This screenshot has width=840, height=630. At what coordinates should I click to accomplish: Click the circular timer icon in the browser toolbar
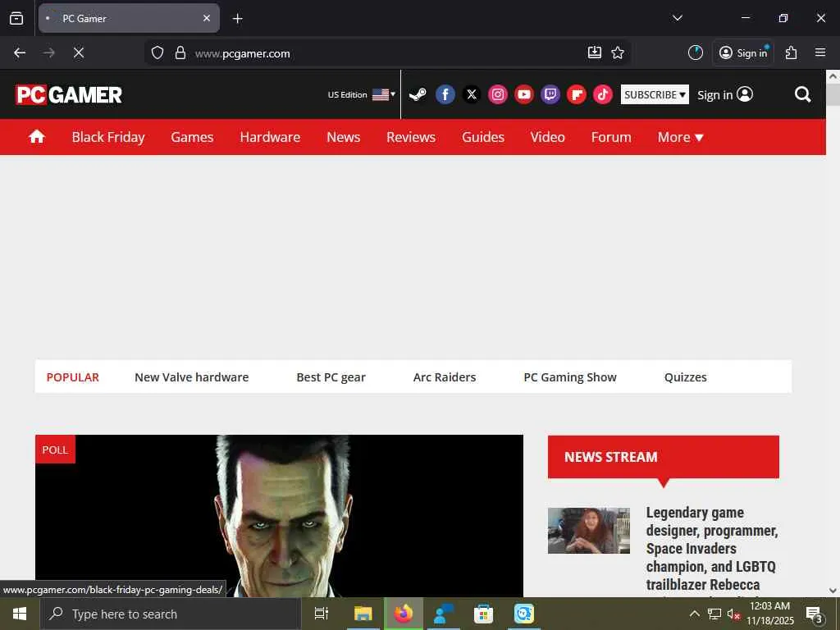point(696,52)
